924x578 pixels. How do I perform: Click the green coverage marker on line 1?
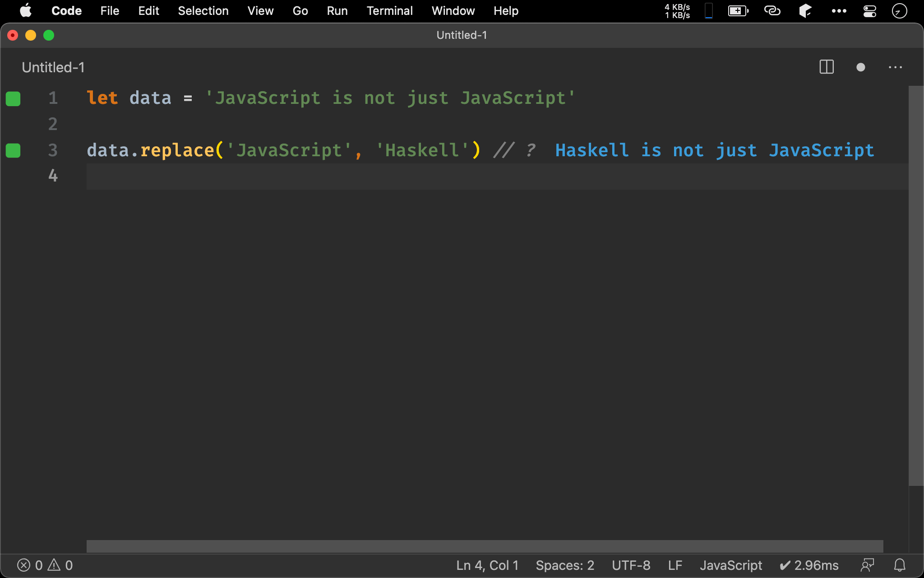pos(13,98)
